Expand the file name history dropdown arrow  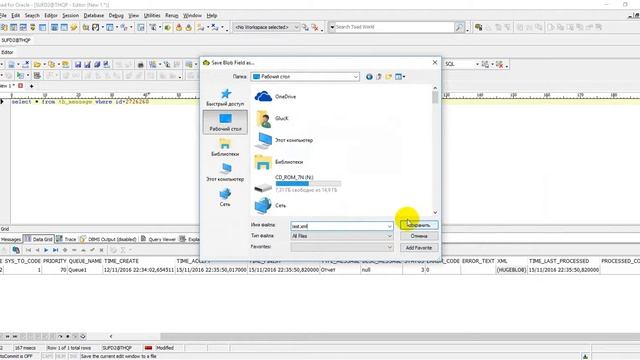click(389, 226)
